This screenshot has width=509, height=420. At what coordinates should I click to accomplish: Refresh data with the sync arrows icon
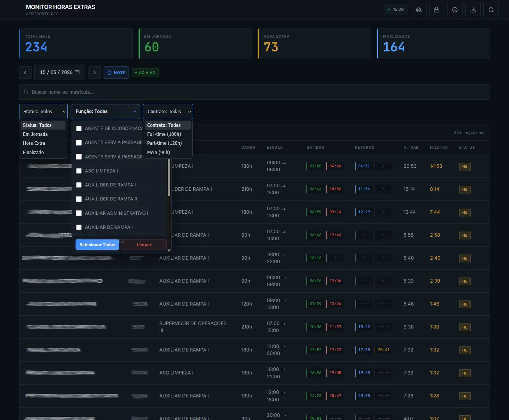pyautogui.click(x=491, y=10)
